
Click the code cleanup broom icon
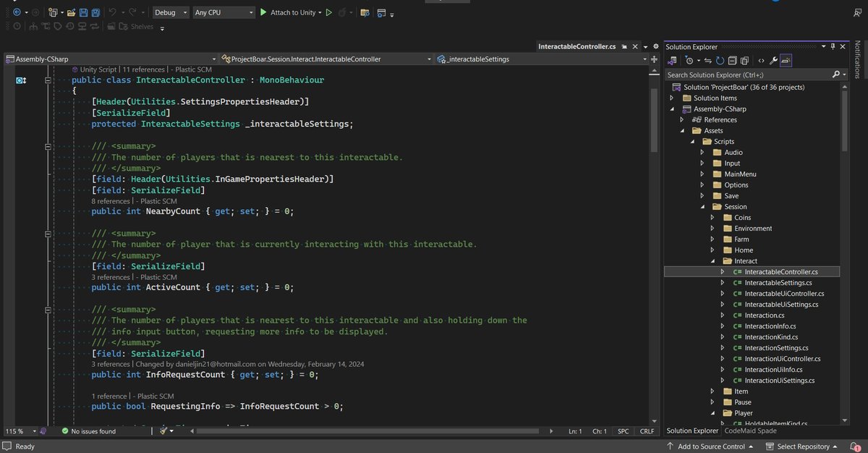(x=163, y=431)
